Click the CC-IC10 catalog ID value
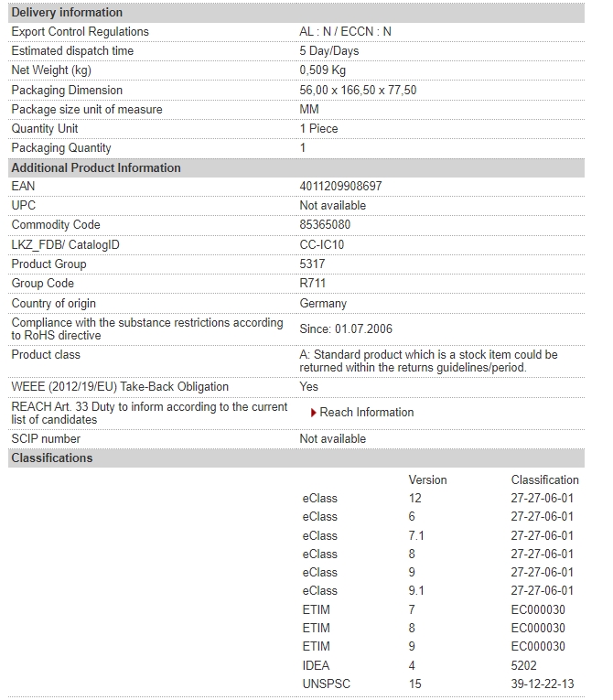The width and height of the screenshot is (613, 700). click(322, 244)
